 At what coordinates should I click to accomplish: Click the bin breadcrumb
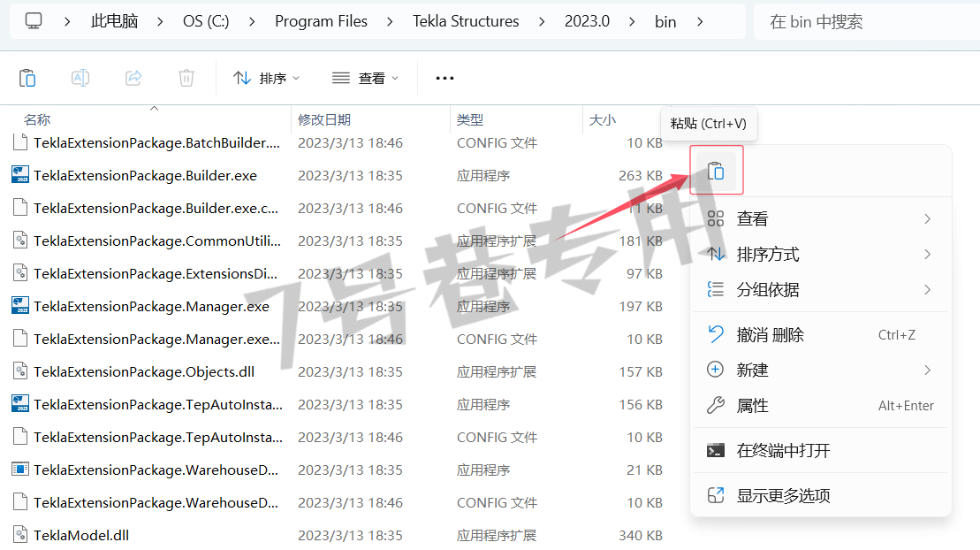pos(665,21)
